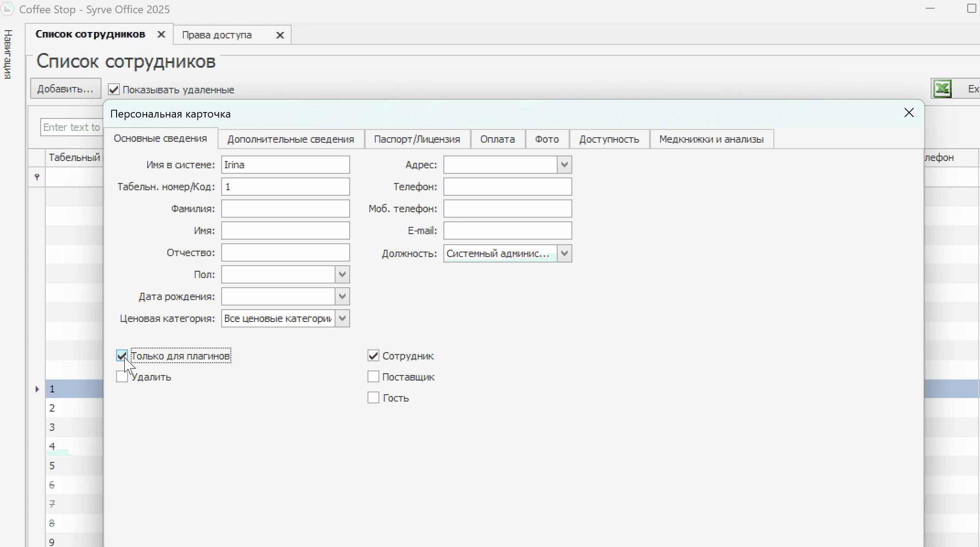Click the Syrve Office app icon
The height and width of the screenshot is (547, 980).
[7, 9]
